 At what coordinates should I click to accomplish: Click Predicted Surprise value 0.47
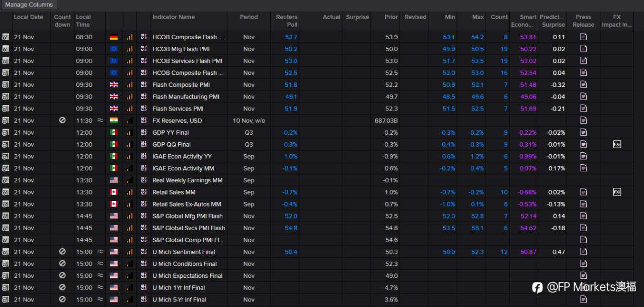pyautogui.click(x=558, y=252)
